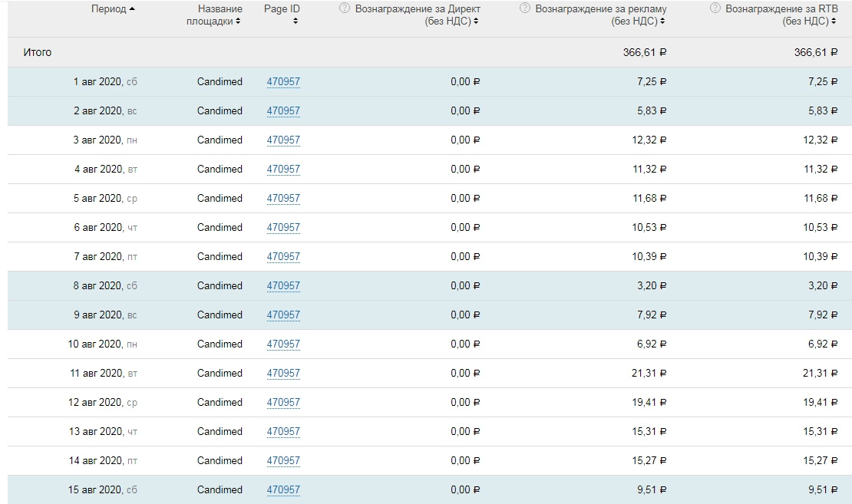Follow Page ID link in 9 авг row

283,315
